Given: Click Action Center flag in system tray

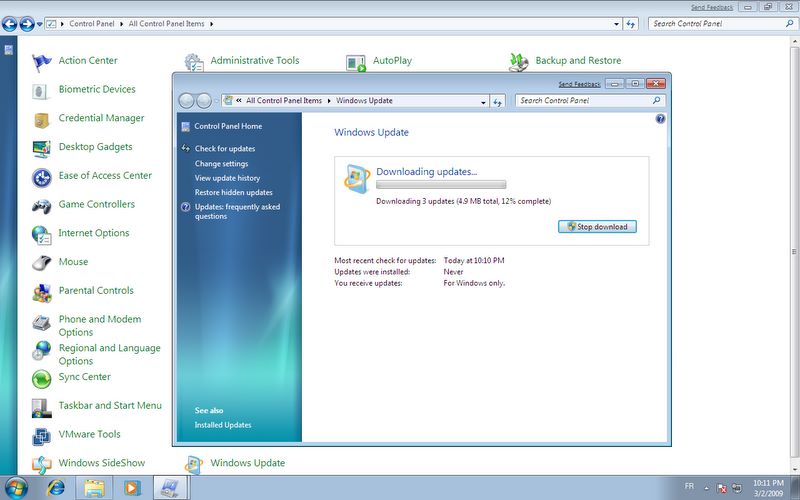Looking at the screenshot, I should point(721,487).
